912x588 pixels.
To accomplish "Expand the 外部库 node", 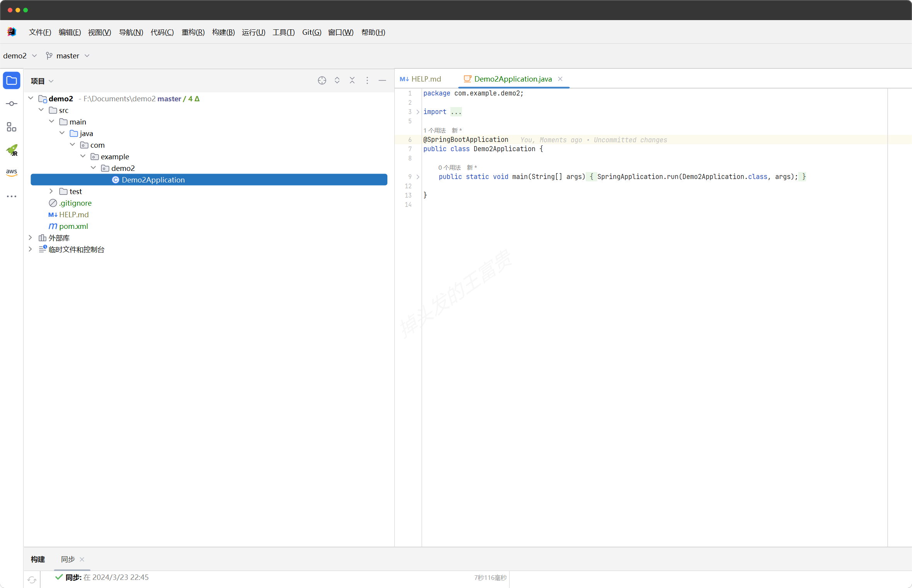I will tap(30, 238).
